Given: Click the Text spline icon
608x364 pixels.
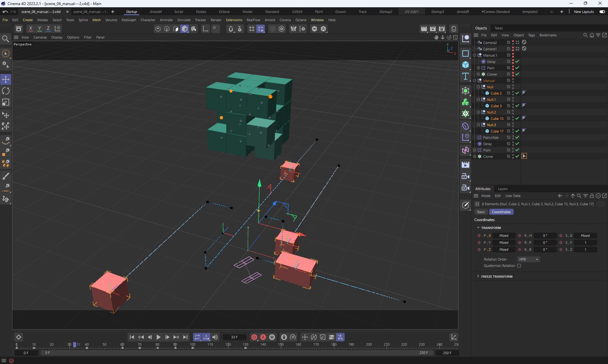Looking at the screenshot, I should pyautogui.click(x=465, y=76).
